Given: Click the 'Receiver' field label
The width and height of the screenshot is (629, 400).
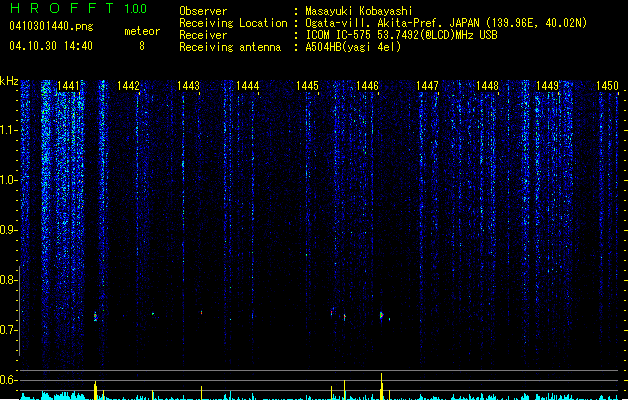Looking at the screenshot, I should [x=203, y=35].
